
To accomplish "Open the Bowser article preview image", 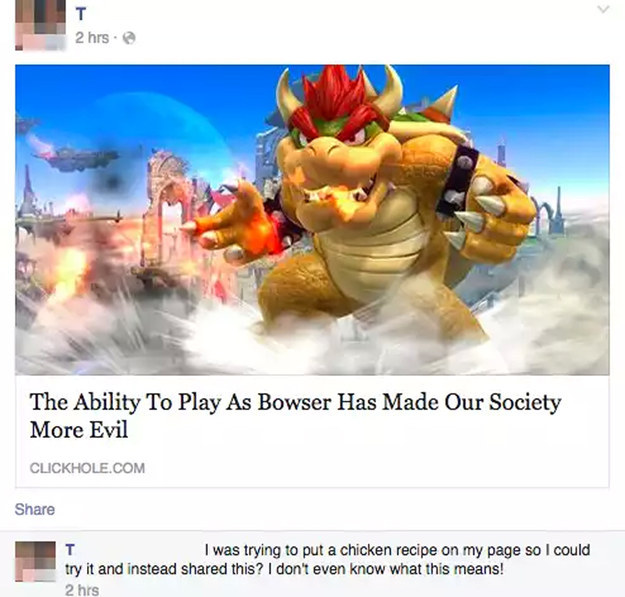I will 312,220.
